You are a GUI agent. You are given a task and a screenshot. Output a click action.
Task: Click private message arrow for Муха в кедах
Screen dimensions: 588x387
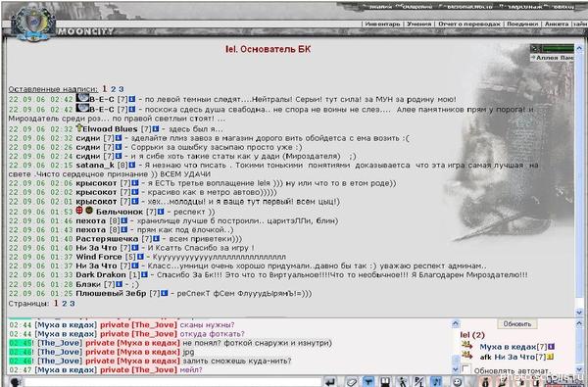[466, 346]
